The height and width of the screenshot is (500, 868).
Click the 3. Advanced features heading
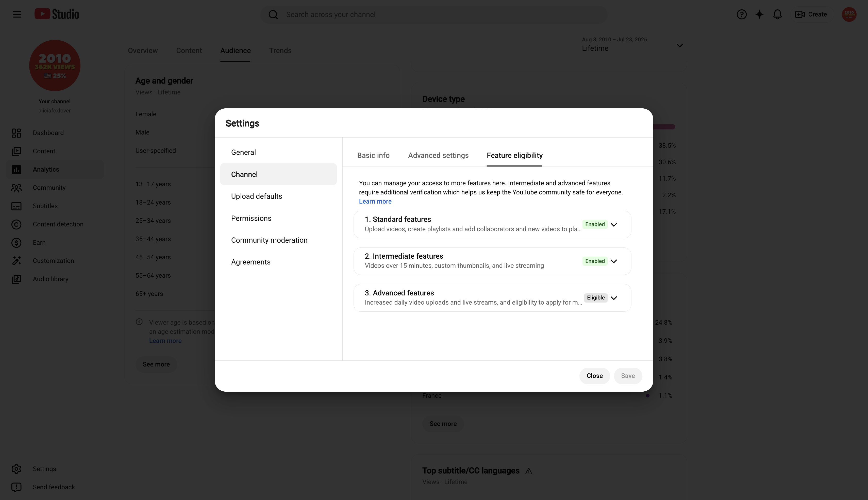pyautogui.click(x=399, y=293)
